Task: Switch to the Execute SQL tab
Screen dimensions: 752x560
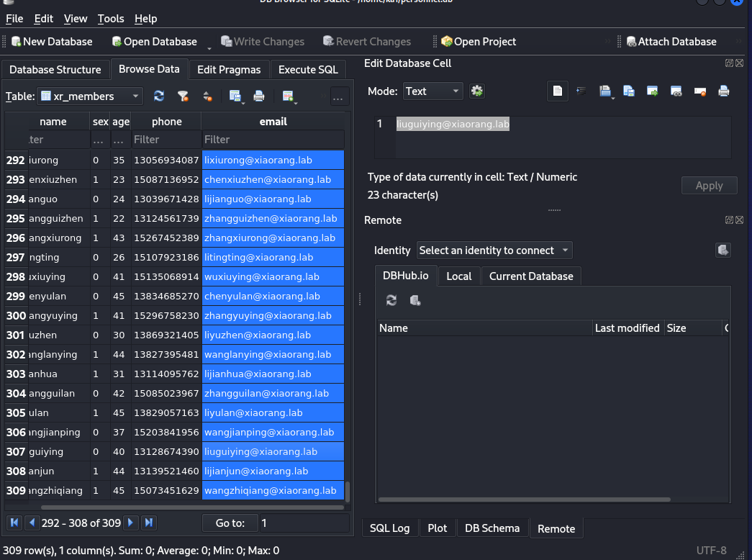Action: tap(308, 69)
